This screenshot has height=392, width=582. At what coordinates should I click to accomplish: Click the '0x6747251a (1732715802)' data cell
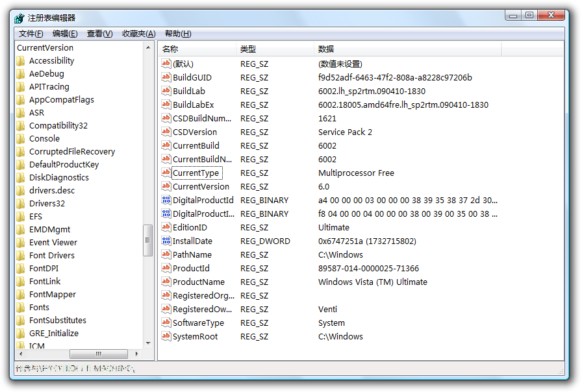pos(367,241)
